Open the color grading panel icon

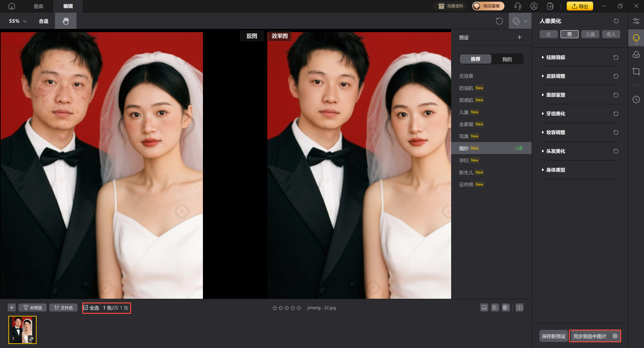636,55
